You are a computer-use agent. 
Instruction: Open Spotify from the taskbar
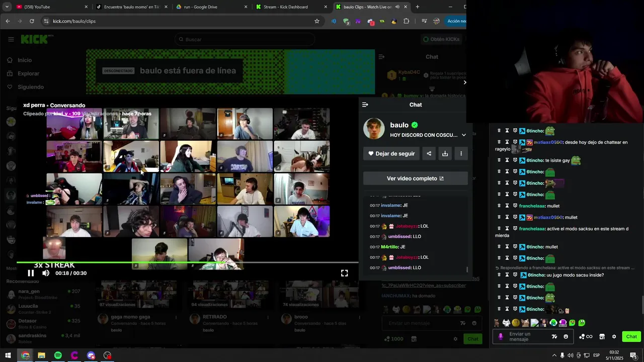(x=58, y=355)
